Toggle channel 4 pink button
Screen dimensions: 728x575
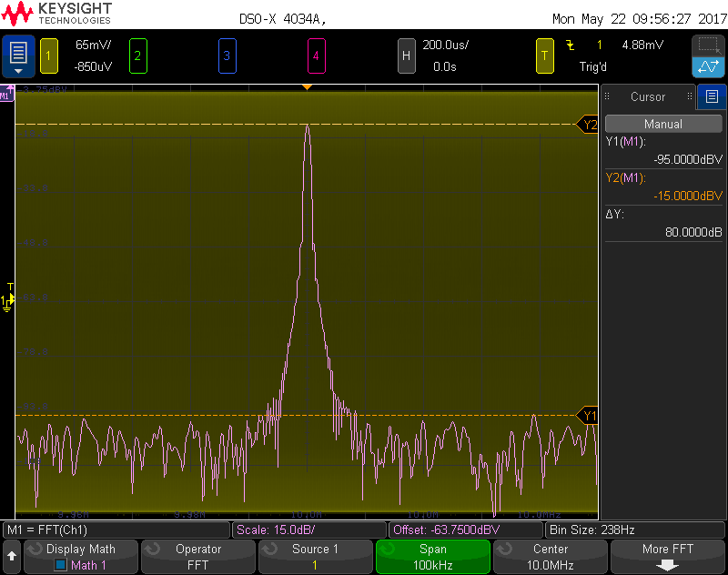coord(316,56)
